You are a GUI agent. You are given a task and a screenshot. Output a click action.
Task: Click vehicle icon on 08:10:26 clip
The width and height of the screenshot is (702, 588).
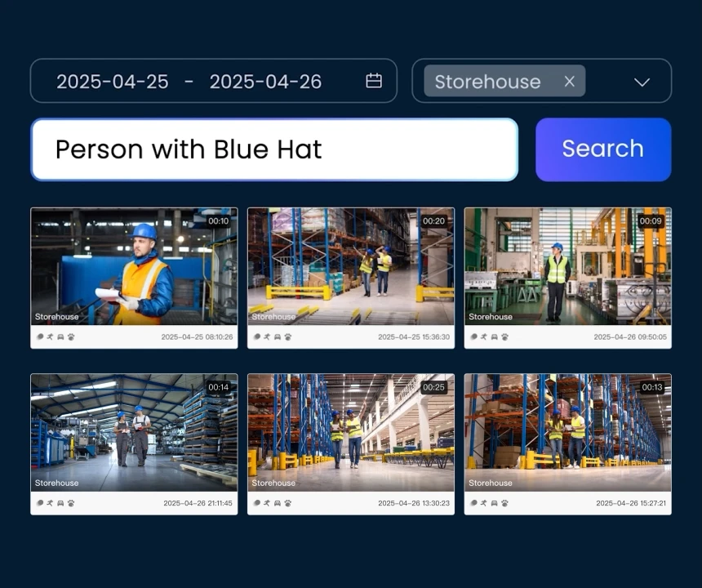tap(60, 336)
